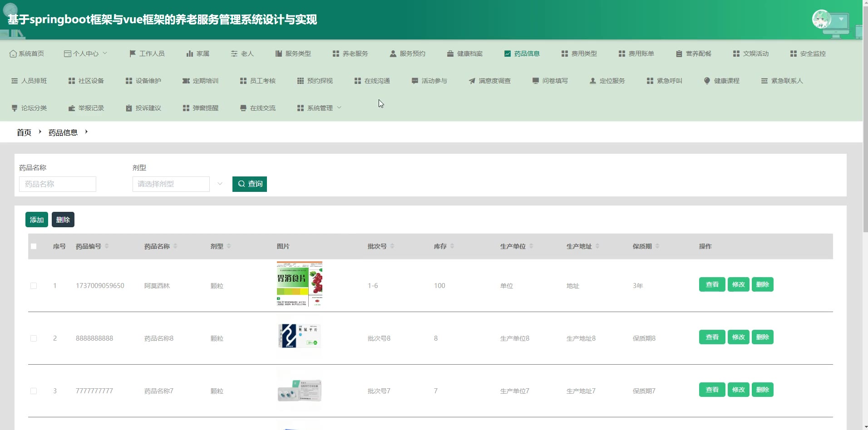Focus the 药品名称 search field

[x=58, y=184]
